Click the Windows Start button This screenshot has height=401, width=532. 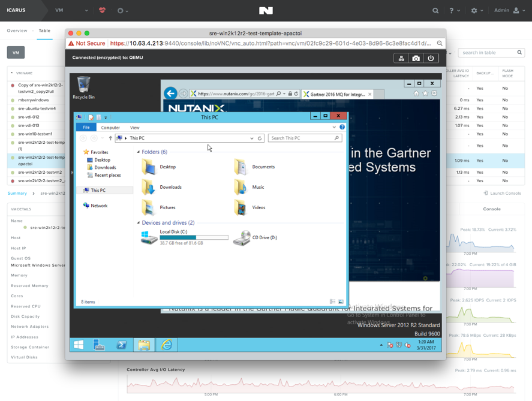[79, 345]
